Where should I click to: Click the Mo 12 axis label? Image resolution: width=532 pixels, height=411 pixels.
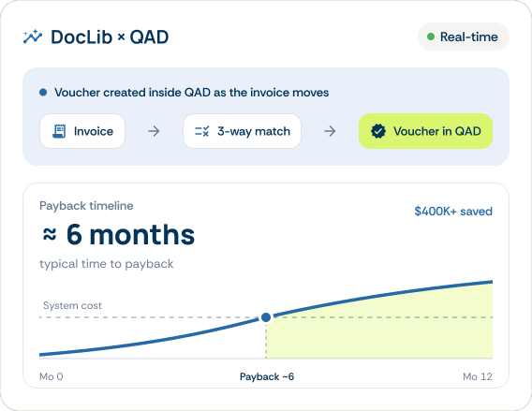pos(478,376)
